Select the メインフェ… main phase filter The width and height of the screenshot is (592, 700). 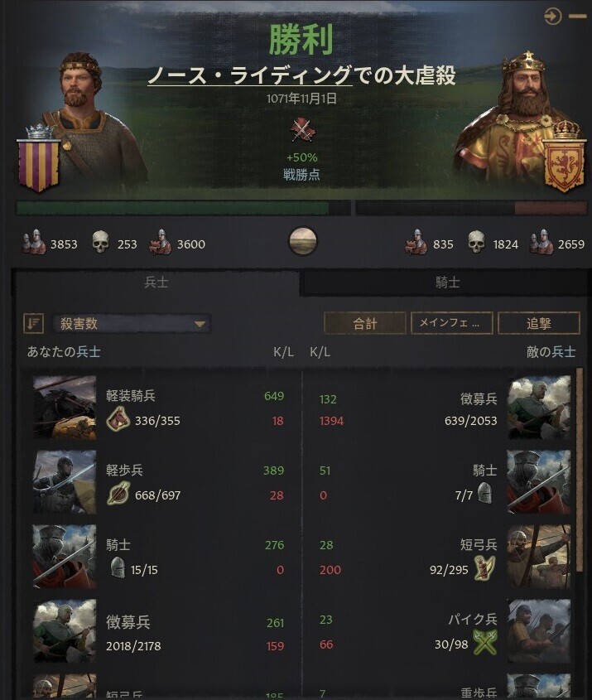click(452, 323)
